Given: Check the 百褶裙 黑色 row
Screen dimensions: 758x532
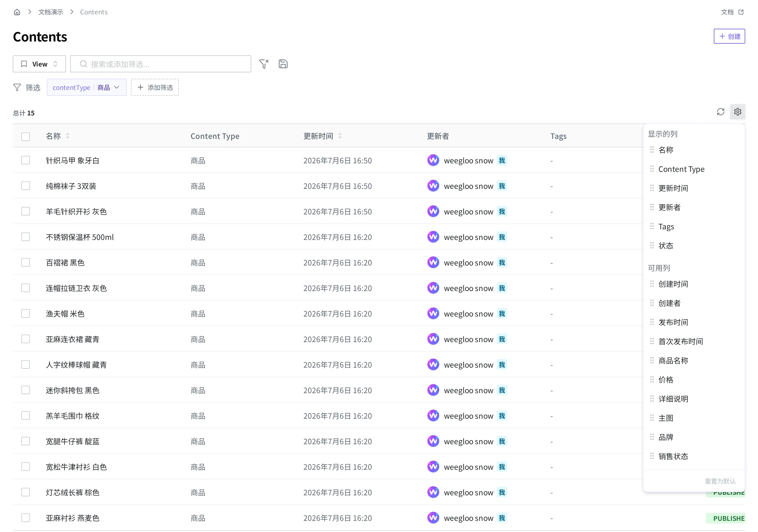Looking at the screenshot, I should [x=26, y=262].
